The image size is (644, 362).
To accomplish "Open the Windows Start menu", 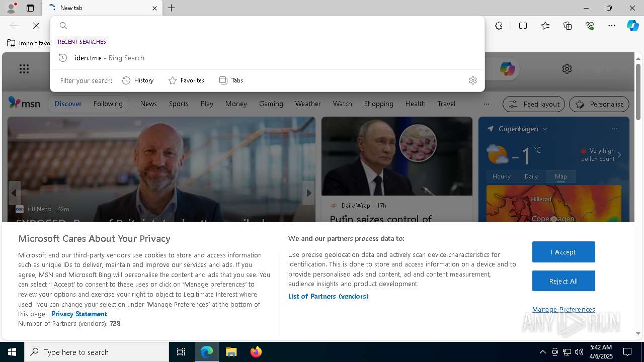I will click(12, 352).
